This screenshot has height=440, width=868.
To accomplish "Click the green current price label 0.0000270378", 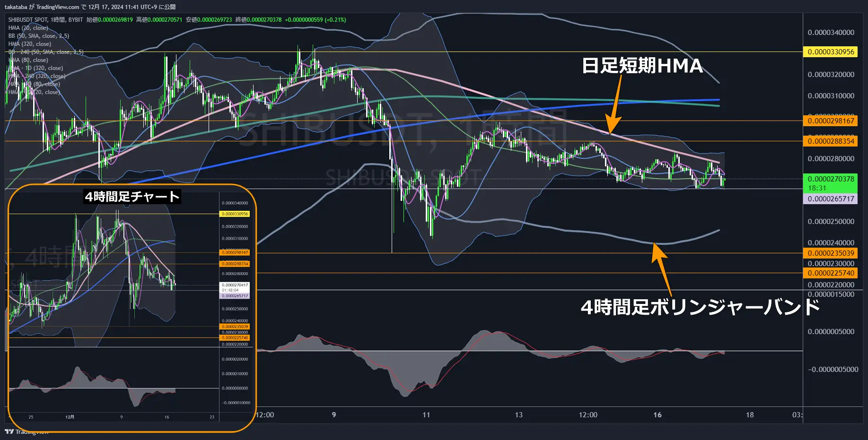I will point(831,179).
